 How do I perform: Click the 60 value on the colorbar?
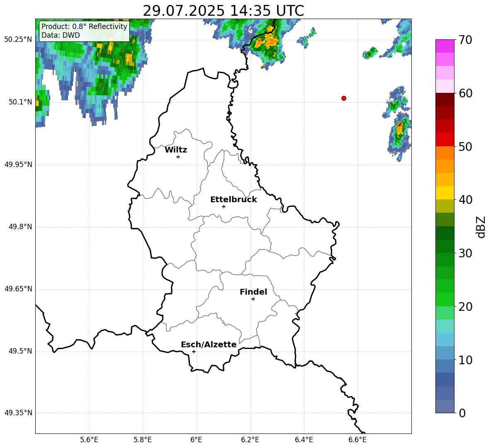[465, 93]
